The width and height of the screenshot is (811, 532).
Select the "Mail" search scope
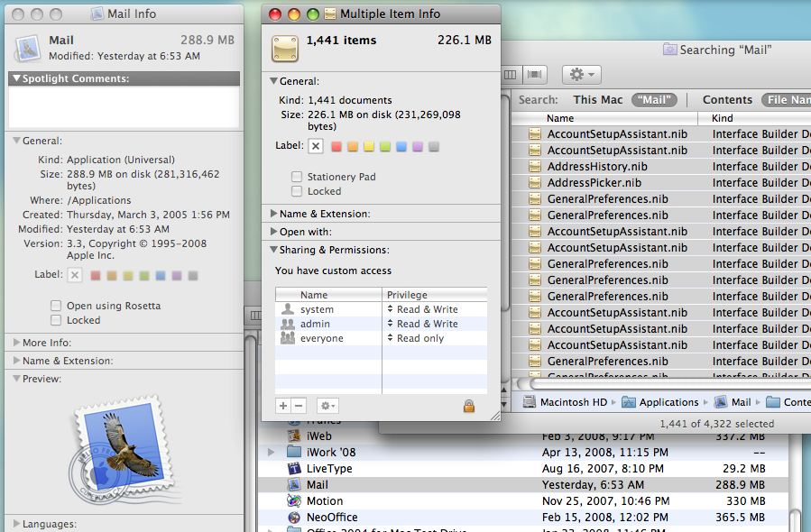click(654, 100)
